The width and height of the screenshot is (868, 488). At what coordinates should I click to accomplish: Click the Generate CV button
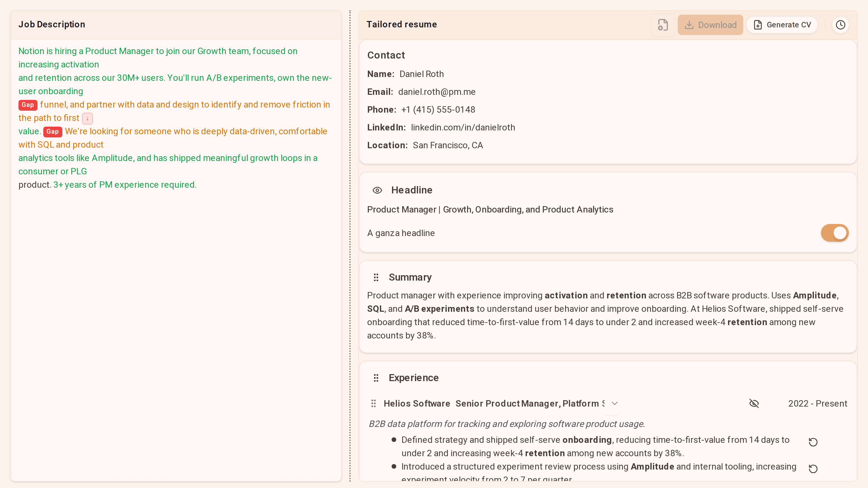coord(782,25)
